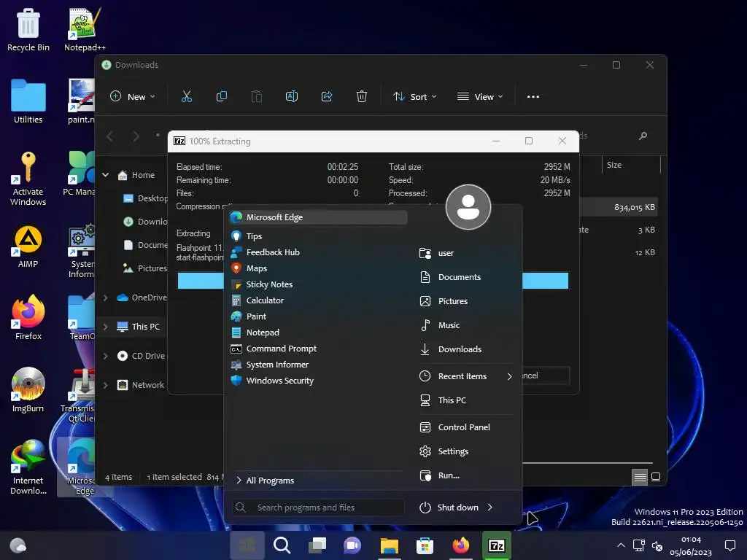Expand the Recent Items submenu arrow
The height and width of the screenshot is (560, 747).
point(509,376)
